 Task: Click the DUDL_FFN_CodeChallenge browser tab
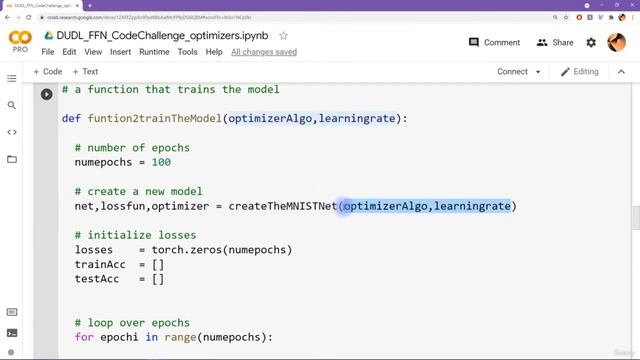[x=41, y=6]
